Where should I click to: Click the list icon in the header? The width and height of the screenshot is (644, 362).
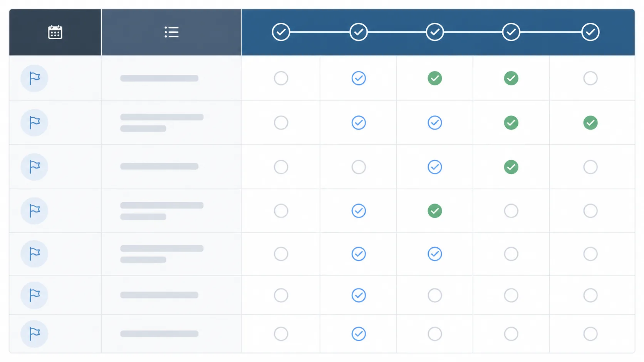[x=171, y=32]
